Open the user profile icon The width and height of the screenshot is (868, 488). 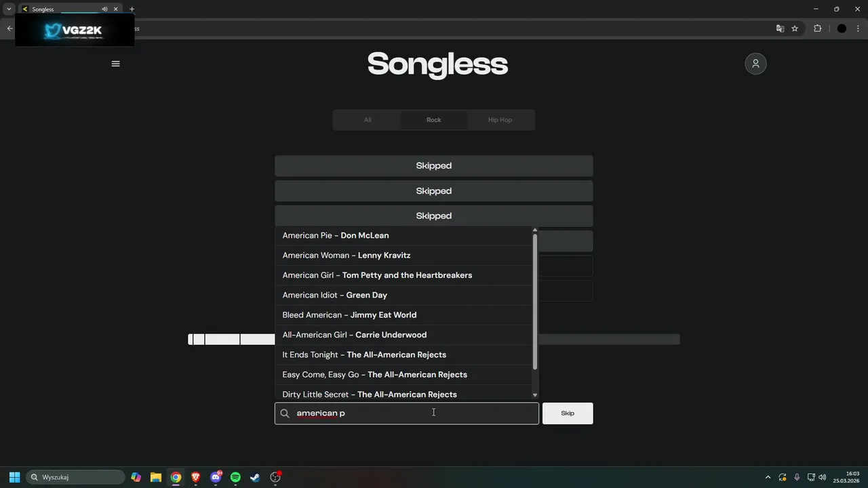coord(755,64)
